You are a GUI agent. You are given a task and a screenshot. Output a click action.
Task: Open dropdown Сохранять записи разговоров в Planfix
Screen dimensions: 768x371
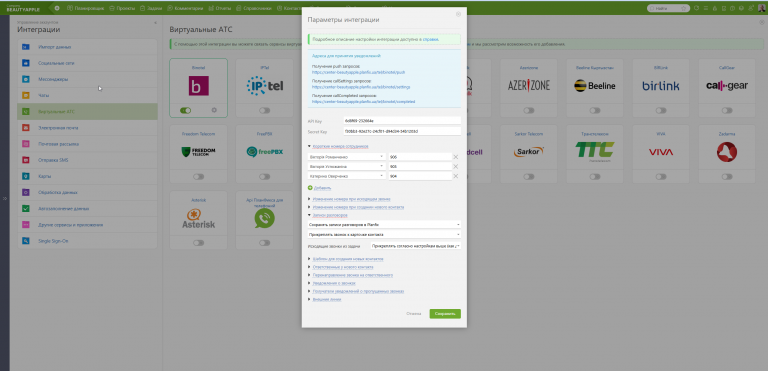(384, 224)
